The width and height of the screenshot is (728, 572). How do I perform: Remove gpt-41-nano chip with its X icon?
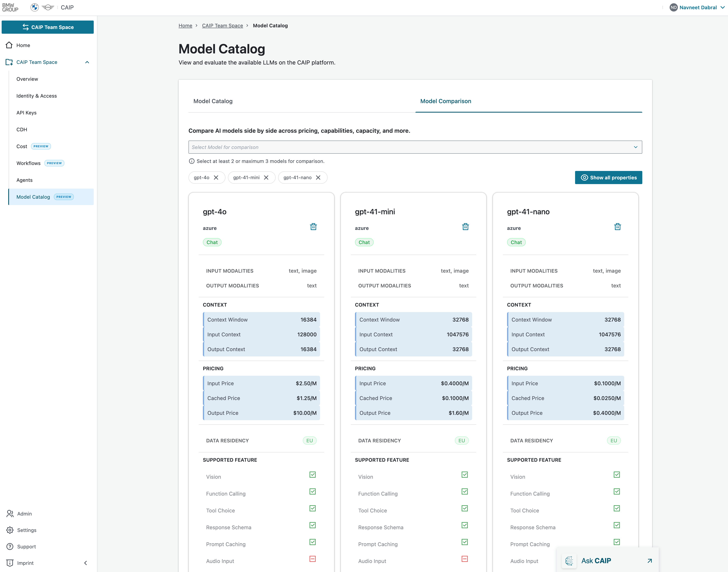tap(318, 178)
